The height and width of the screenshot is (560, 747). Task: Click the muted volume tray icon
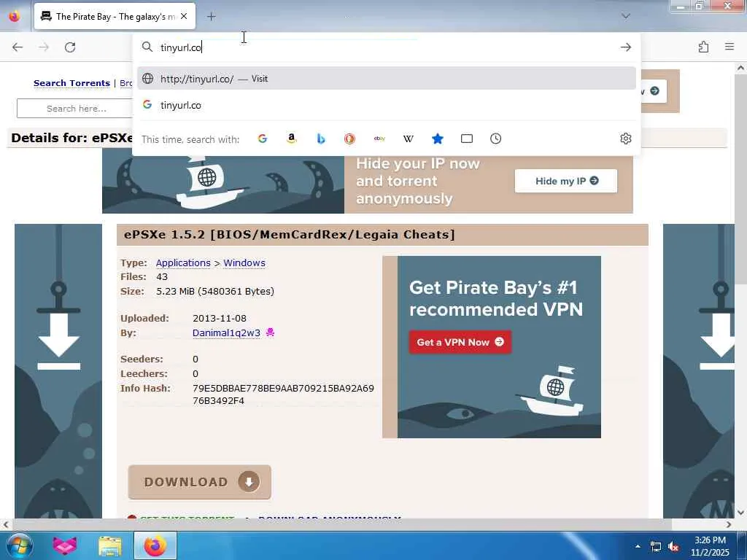tap(673, 547)
